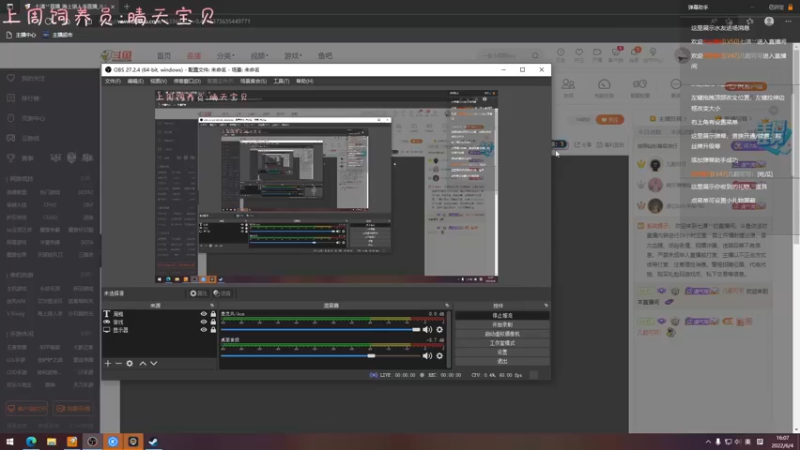Viewport: 800px width, 450px height.
Task: Open the 停靠窗口(D) menu in OBS
Action: pos(187,81)
